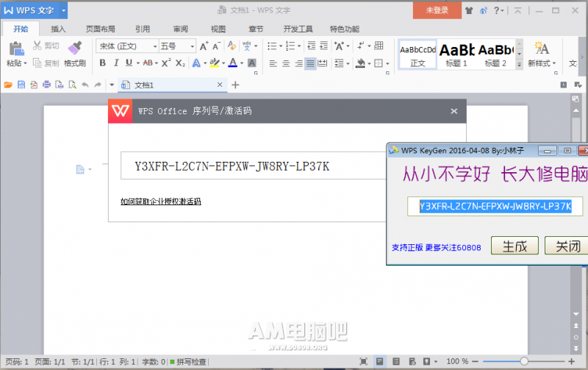This screenshot has height=370, width=588.
Task: Select the 正文 style thumbnail
Action: click(x=417, y=54)
